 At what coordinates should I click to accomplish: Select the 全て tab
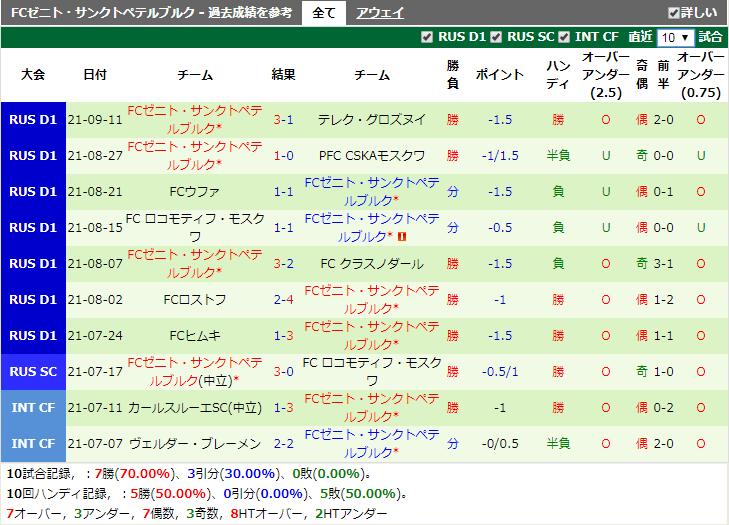pos(324,13)
